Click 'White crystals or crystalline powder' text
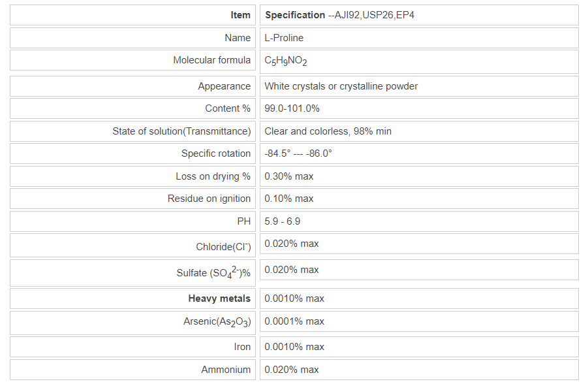Viewport: 588px width, 386px height. coord(341,86)
